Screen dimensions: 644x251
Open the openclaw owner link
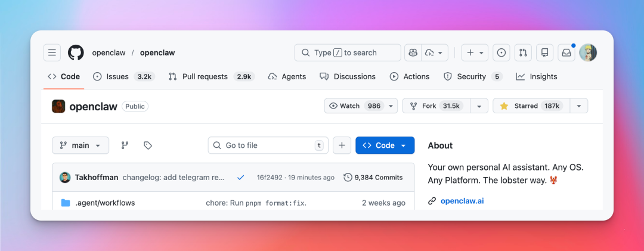[x=109, y=52]
